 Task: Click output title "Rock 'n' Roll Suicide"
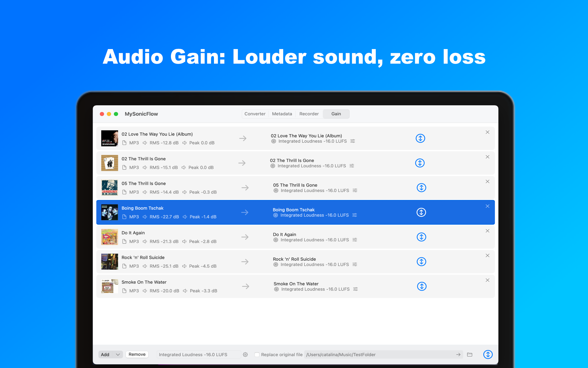coord(294,259)
